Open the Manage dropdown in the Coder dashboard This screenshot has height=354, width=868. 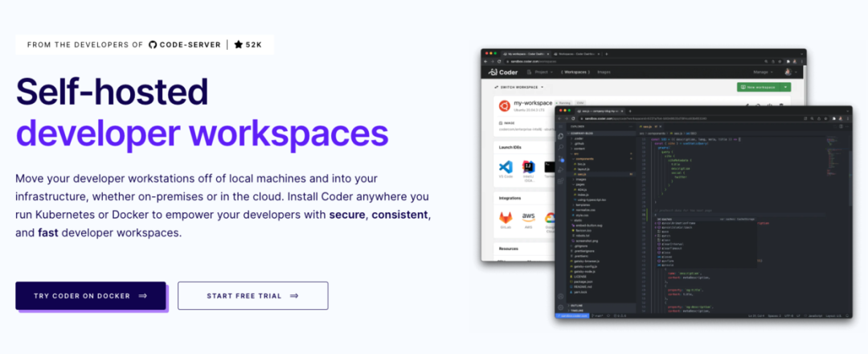(764, 72)
